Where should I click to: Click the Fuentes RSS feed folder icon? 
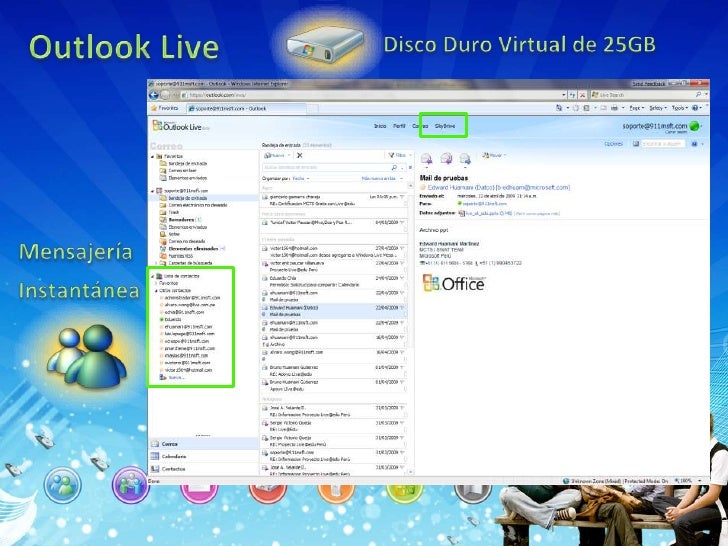pos(163,256)
